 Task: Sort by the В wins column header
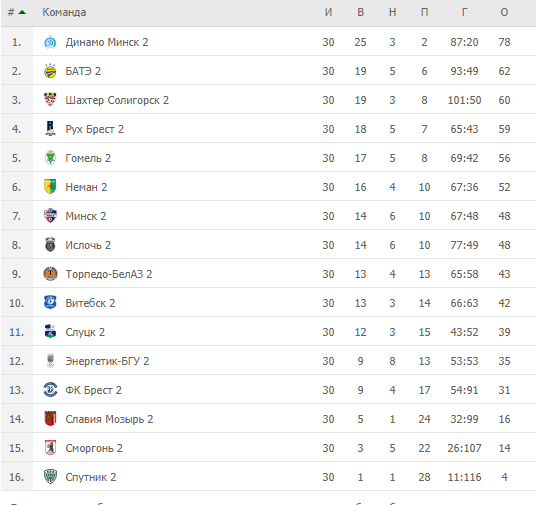pos(360,12)
